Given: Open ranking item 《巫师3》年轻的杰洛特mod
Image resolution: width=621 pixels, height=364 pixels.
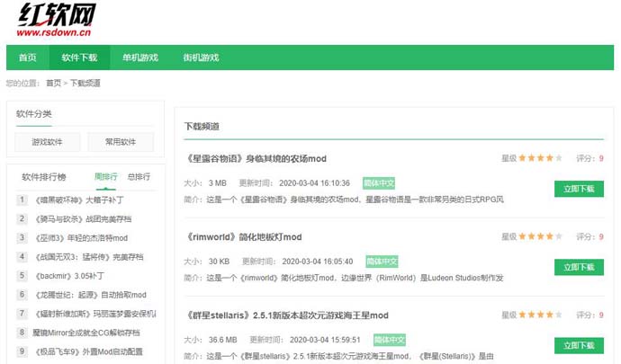Looking at the screenshot, I should click(x=82, y=238).
